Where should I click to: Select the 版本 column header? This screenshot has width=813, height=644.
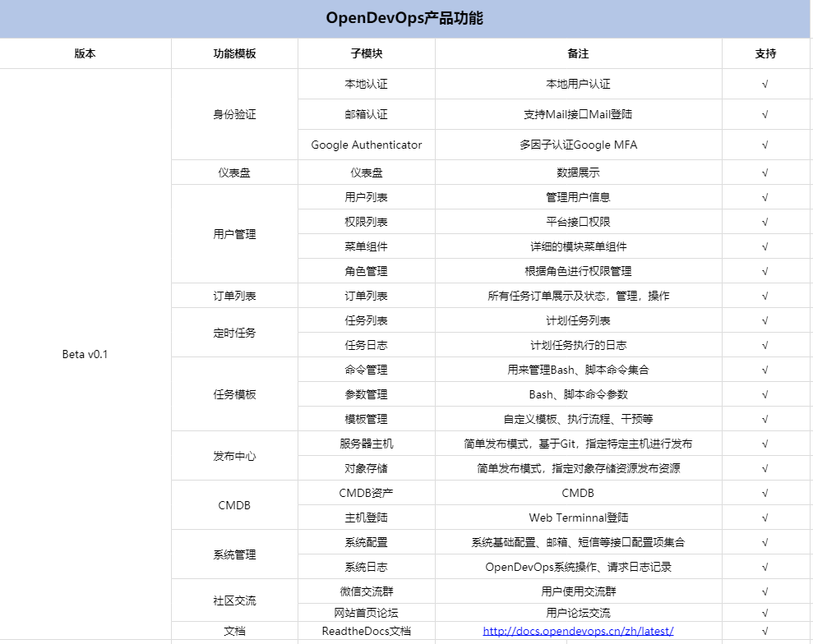(85, 53)
